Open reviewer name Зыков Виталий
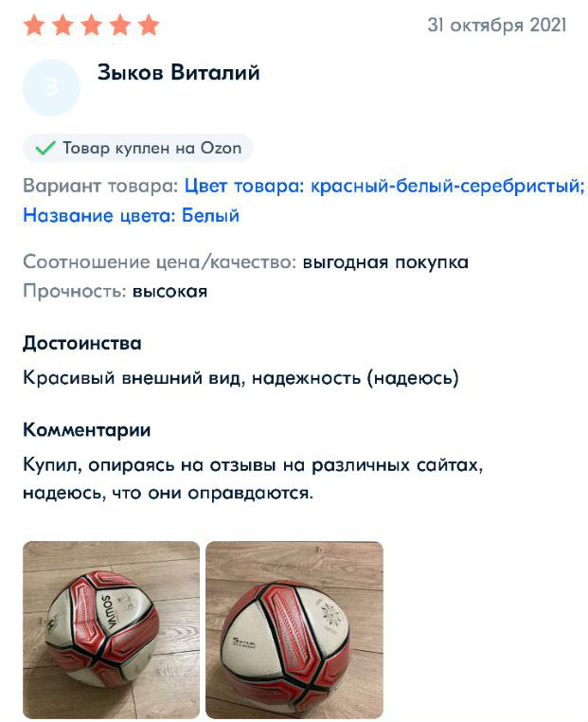588x722 pixels. (x=178, y=73)
